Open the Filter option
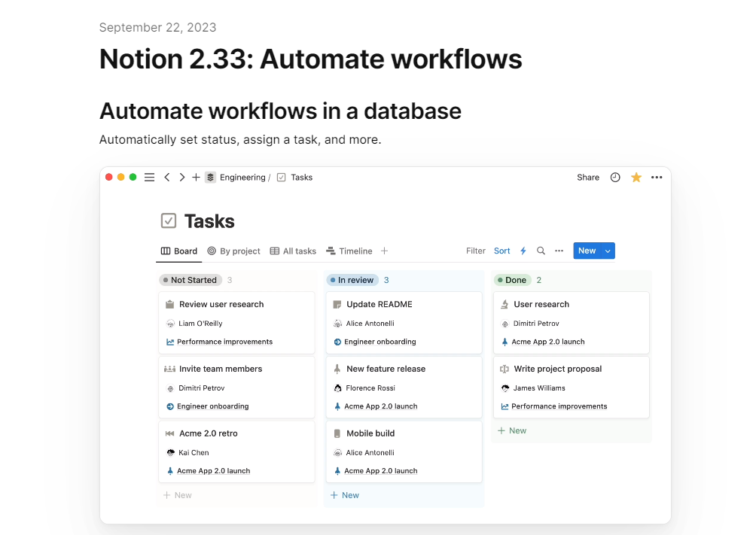 [x=475, y=251]
